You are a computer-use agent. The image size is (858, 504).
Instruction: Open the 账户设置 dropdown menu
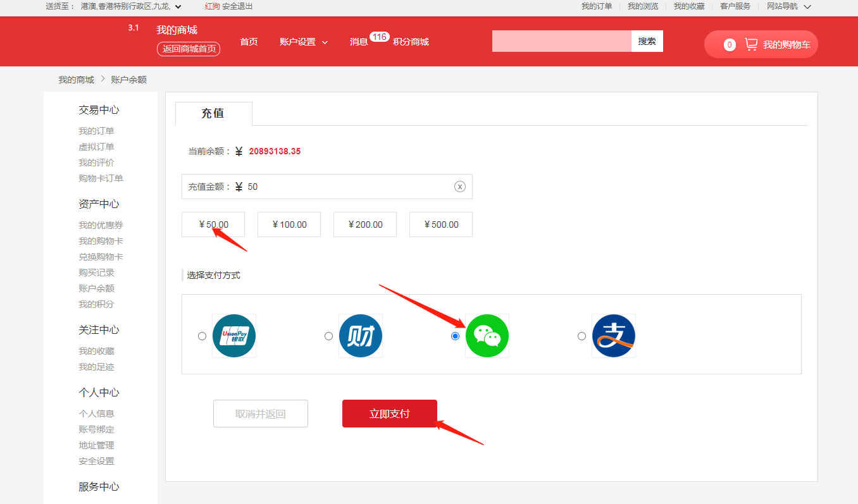tap(304, 42)
